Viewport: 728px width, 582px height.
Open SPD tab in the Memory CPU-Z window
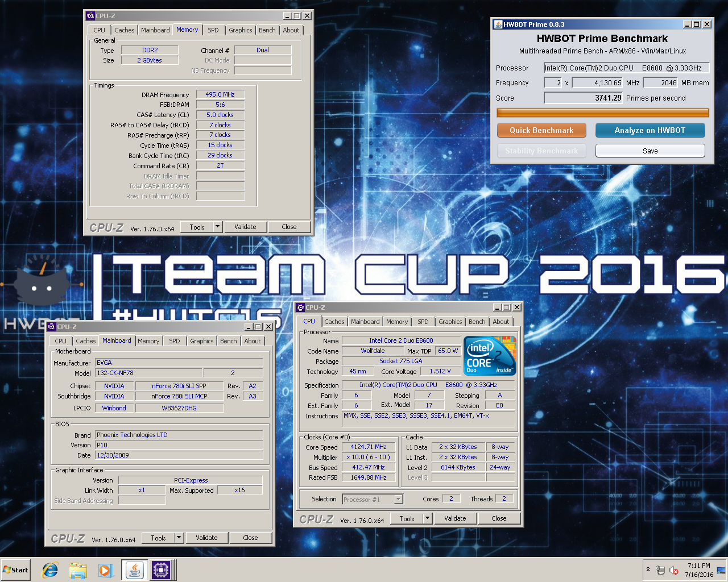point(213,30)
